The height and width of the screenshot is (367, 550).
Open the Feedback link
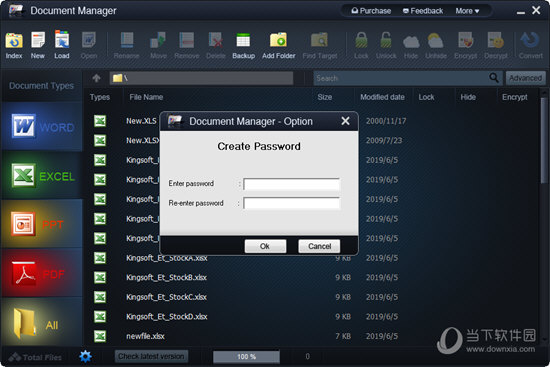click(x=423, y=11)
